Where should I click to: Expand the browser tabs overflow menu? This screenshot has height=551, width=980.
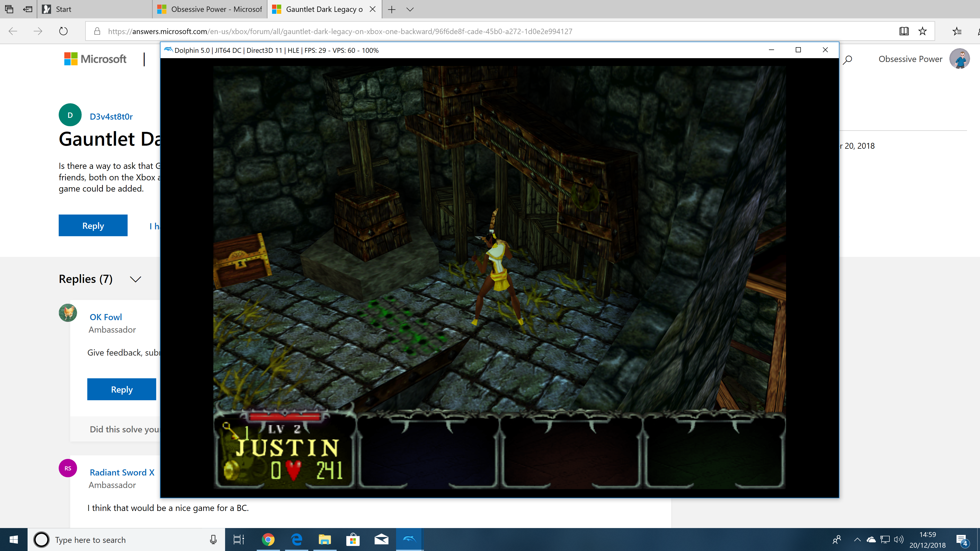(410, 9)
